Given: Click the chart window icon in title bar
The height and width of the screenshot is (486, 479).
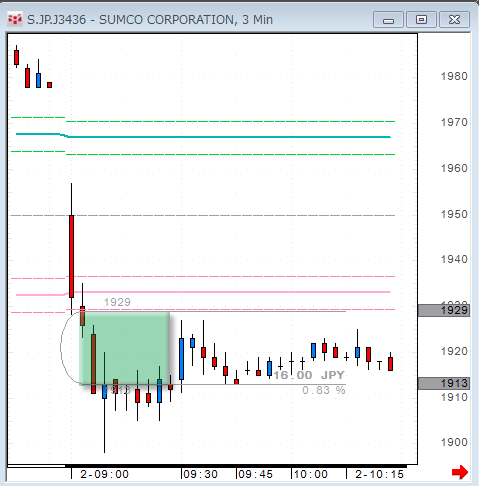Looking at the screenshot, I should [x=15, y=19].
